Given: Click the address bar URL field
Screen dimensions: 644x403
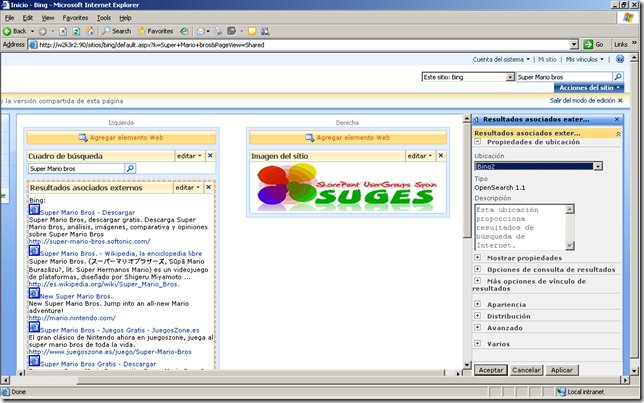Looking at the screenshot, I should click(x=303, y=44).
